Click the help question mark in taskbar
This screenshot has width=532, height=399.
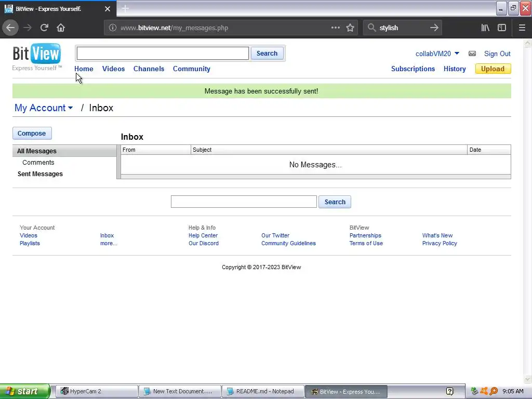tap(449, 391)
